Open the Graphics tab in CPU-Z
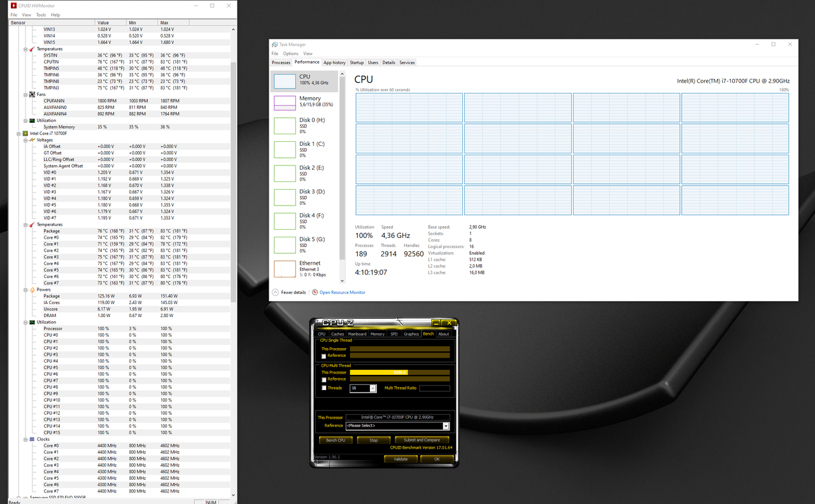This screenshot has height=504, width=815. 411,333
